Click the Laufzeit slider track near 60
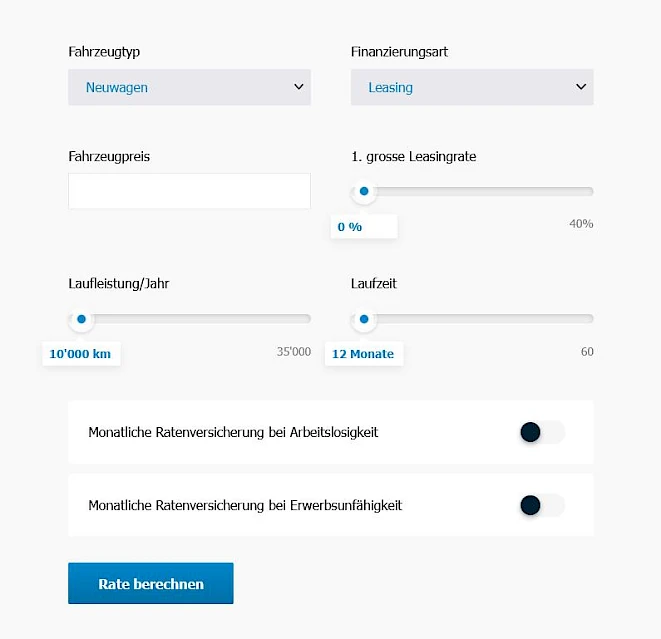The height and width of the screenshot is (639, 661). pyautogui.click(x=584, y=319)
